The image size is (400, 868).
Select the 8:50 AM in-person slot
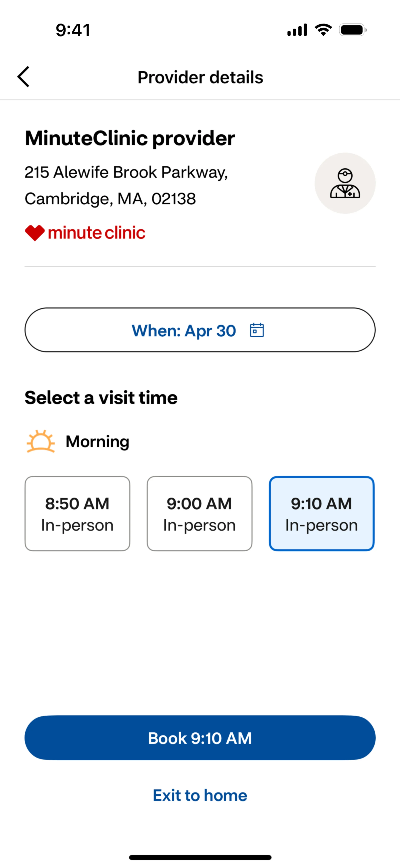click(77, 513)
